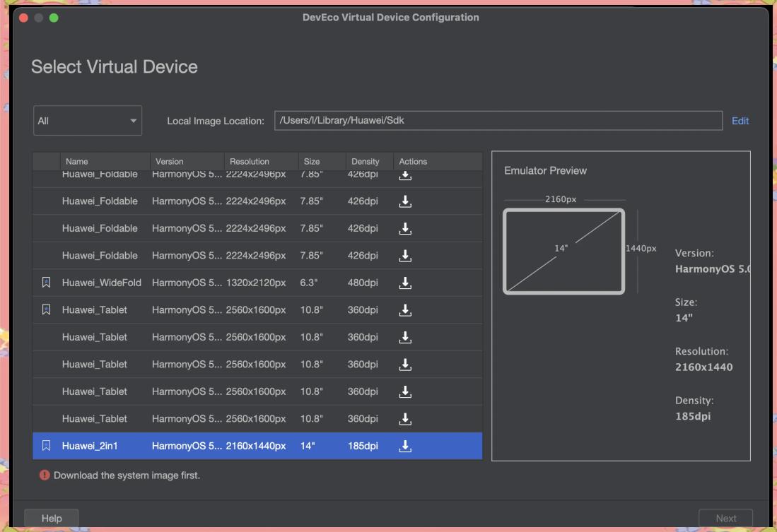Click the red error icon by download message

[45, 475]
